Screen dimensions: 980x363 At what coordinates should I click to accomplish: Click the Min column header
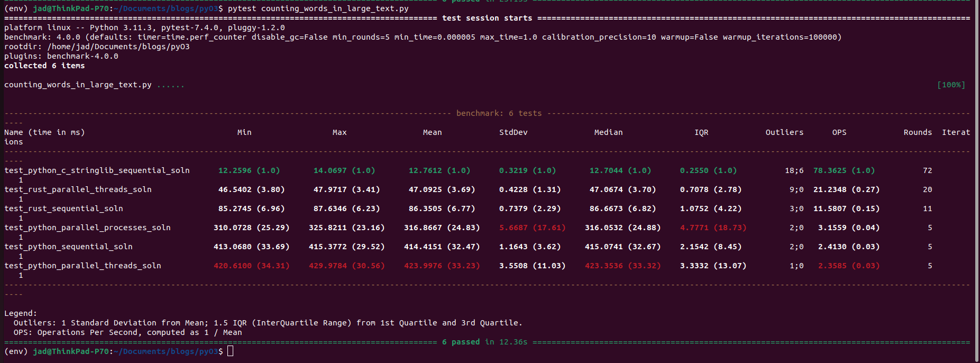click(x=244, y=132)
